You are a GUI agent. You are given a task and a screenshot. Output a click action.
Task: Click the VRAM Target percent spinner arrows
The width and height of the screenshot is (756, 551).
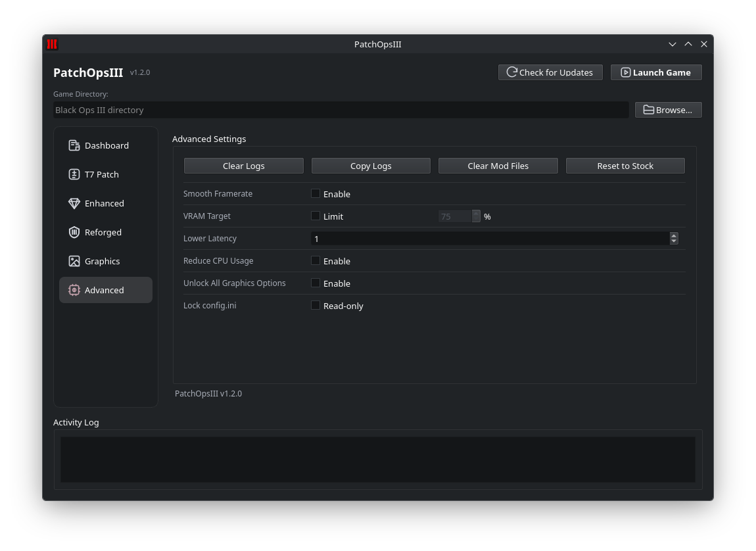pyautogui.click(x=476, y=216)
